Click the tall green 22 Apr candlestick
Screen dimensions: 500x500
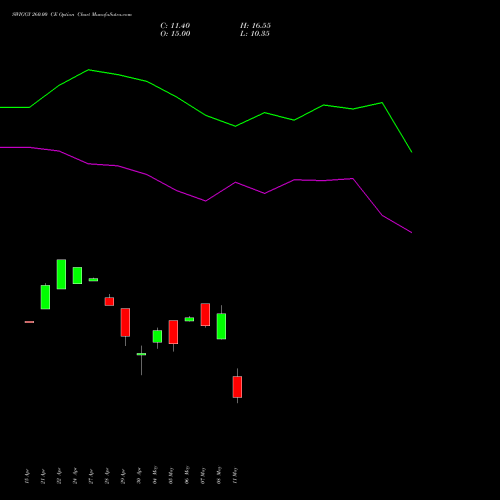(x=61, y=274)
